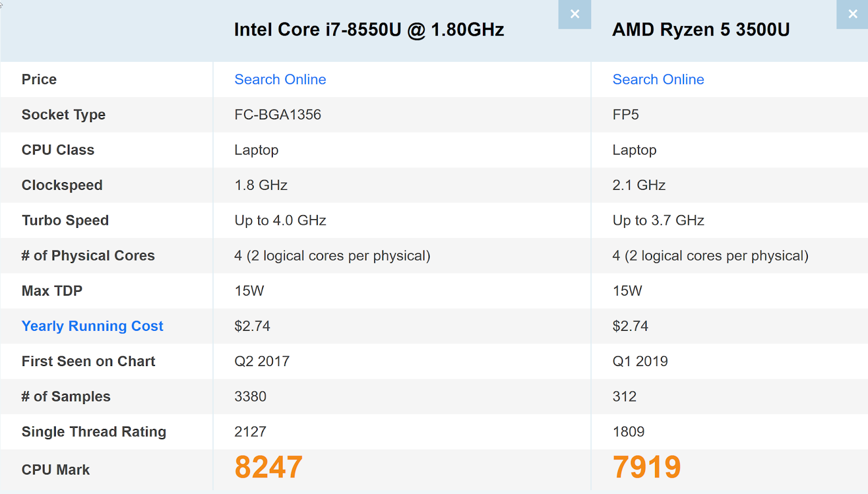Click the CPU Class row label

58,150
